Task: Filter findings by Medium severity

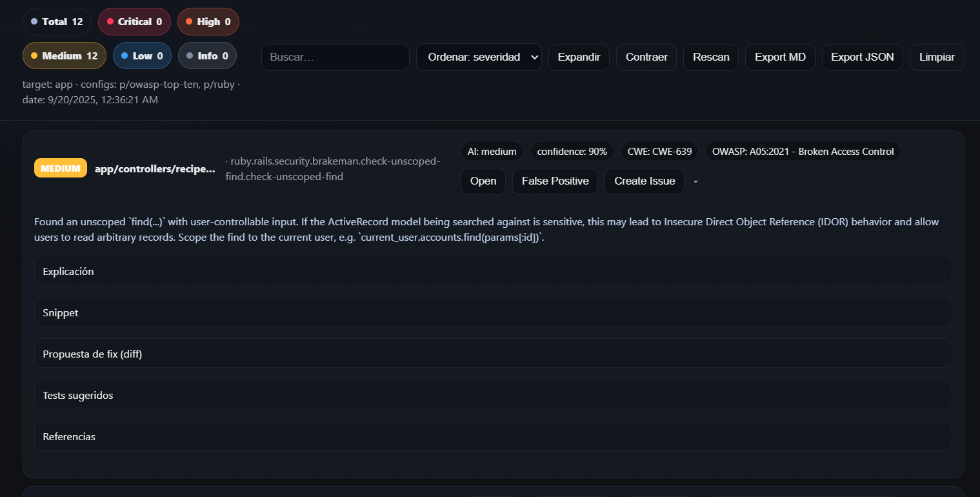Action: click(64, 56)
